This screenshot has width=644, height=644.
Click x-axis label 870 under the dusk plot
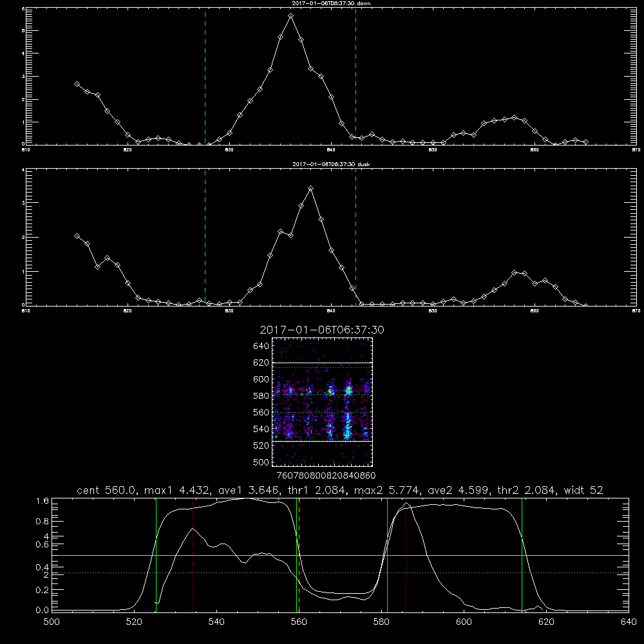[636, 311]
